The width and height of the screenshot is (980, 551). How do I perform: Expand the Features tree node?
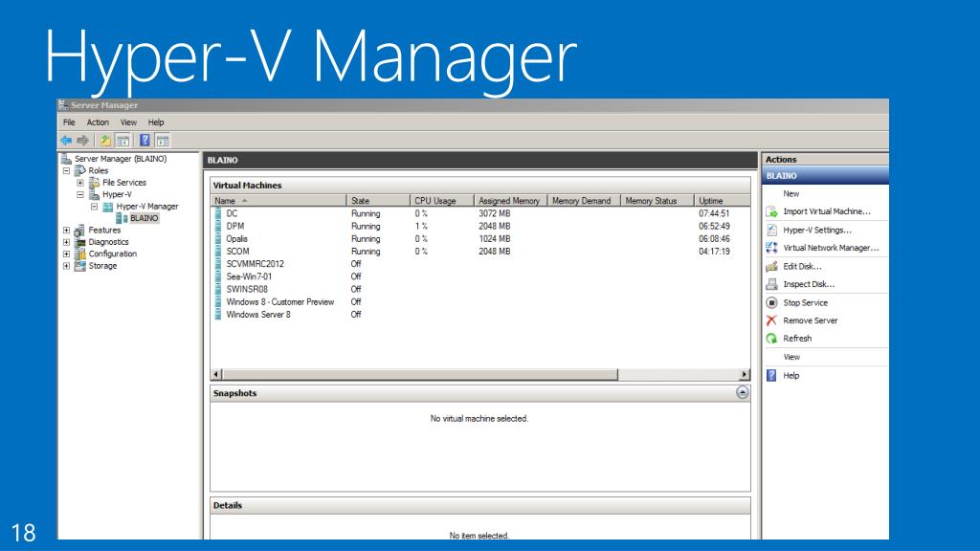pyautogui.click(x=66, y=231)
